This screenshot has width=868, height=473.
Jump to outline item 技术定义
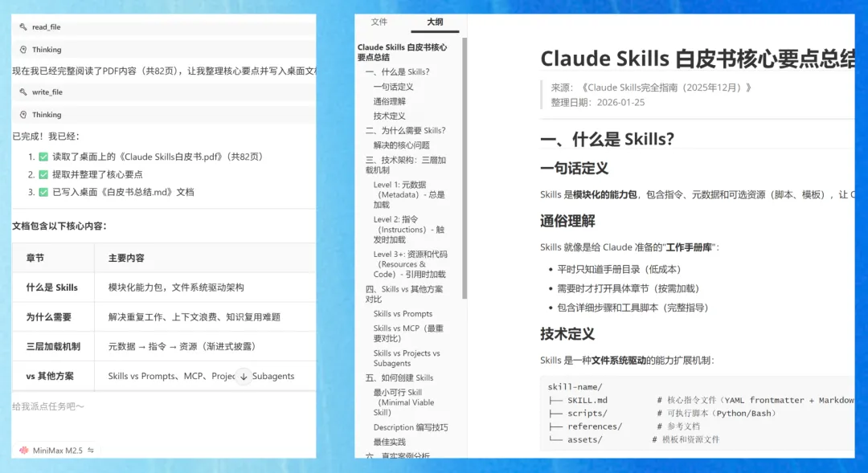click(x=389, y=116)
